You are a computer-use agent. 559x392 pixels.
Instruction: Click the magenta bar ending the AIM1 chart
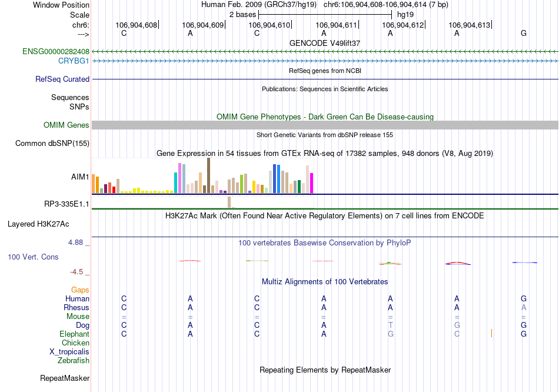(312, 183)
